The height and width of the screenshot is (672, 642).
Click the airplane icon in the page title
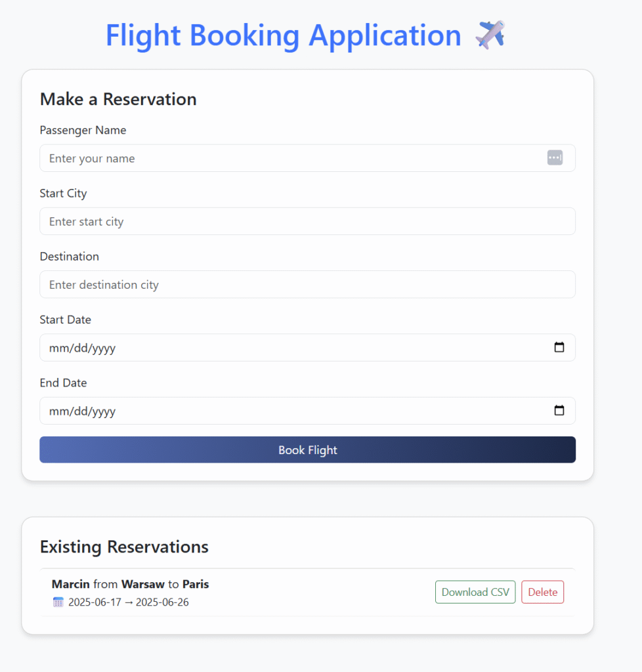(x=490, y=35)
